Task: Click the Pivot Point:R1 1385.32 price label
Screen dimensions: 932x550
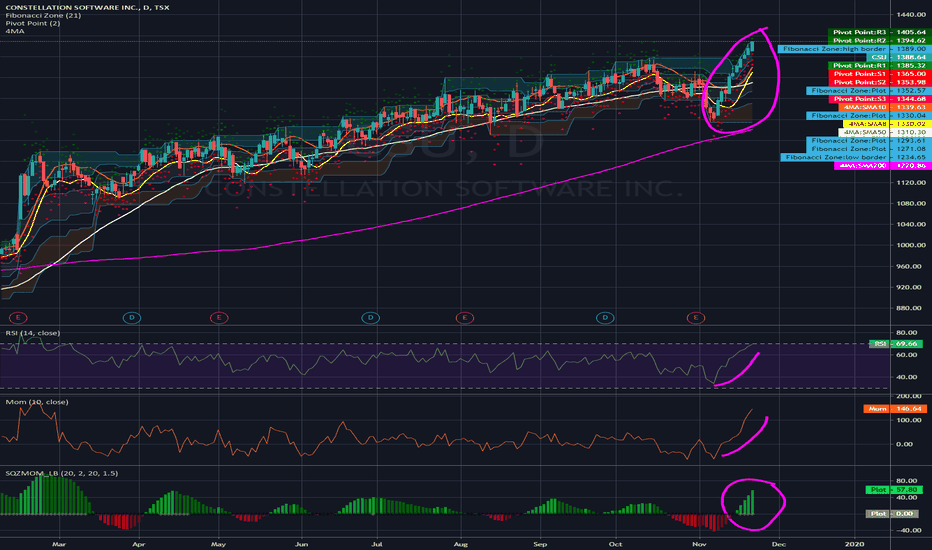Action: 879,65
